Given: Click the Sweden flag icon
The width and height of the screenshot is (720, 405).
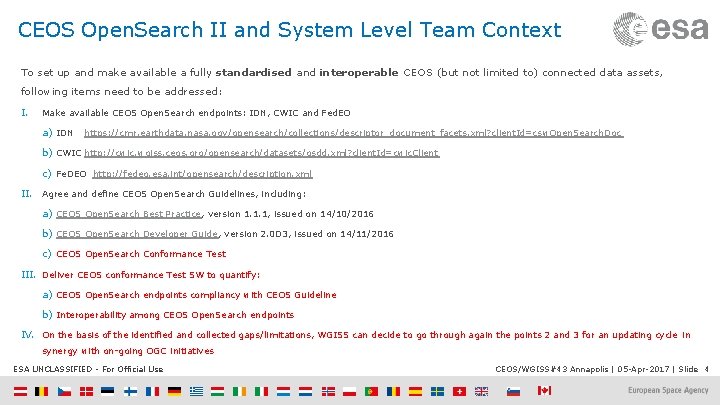Looking at the screenshot, I should pos(437,391).
